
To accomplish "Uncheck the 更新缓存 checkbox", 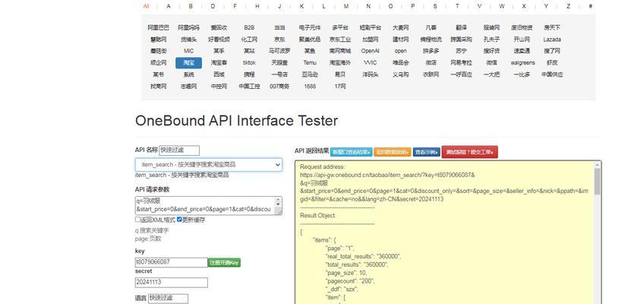I will [x=179, y=220].
